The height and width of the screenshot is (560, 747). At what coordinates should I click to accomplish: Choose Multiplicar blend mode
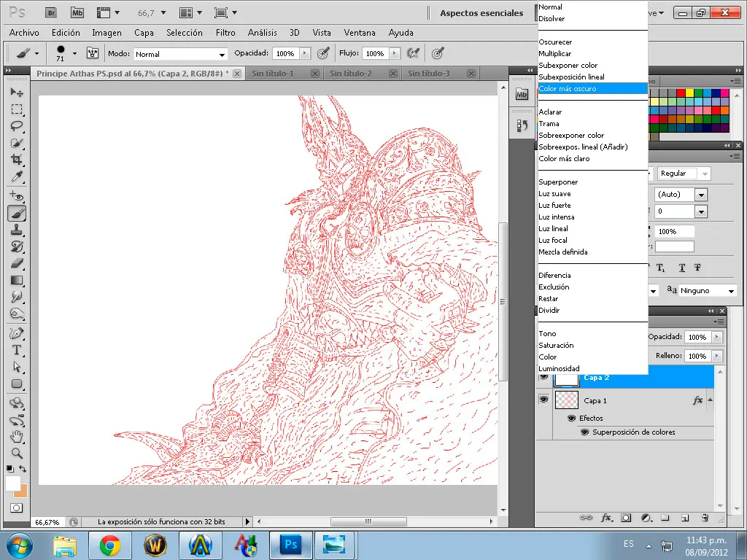pyautogui.click(x=555, y=54)
